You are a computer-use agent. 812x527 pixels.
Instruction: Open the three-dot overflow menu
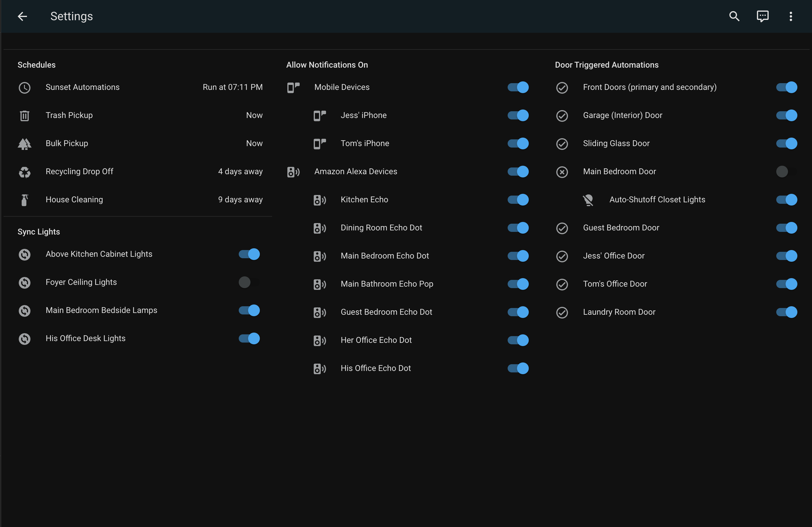(x=791, y=16)
